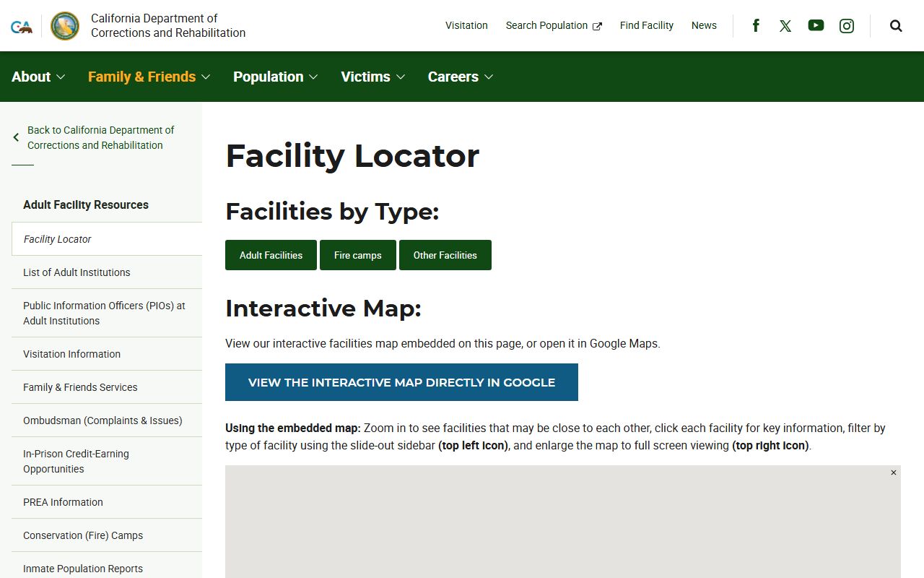Open Family & Friends Services link
This screenshot has height=578, width=924.
tap(107, 387)
